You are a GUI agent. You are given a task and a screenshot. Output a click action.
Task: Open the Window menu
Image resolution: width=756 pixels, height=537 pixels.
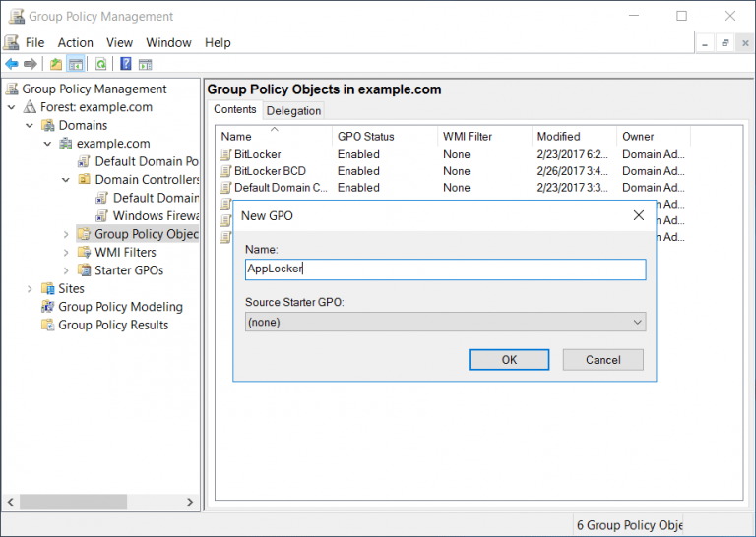(168, 43)
